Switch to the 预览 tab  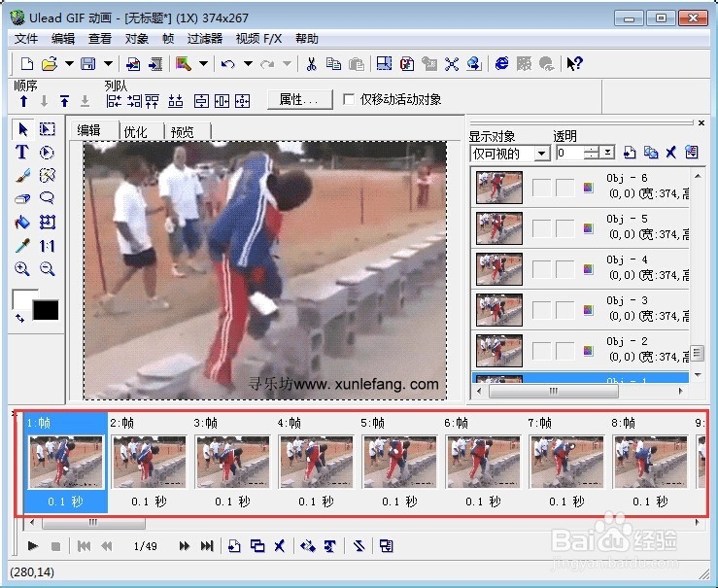[183, 132]
